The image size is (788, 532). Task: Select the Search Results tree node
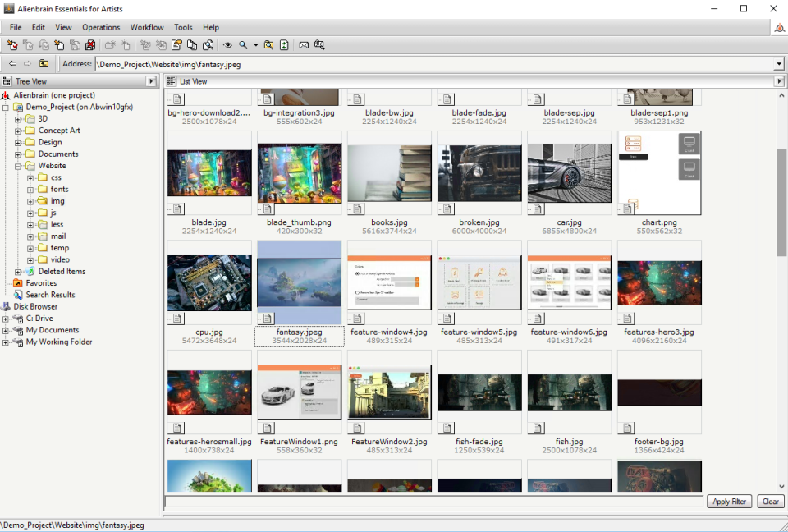tap(50, 295)
